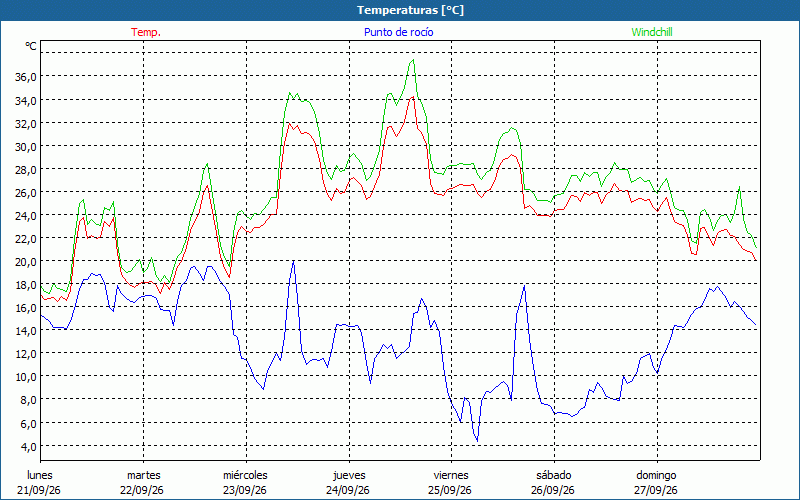This screenshot has width=800, height=500.
Task: Click the viernes day label
Action: point(451,475)
